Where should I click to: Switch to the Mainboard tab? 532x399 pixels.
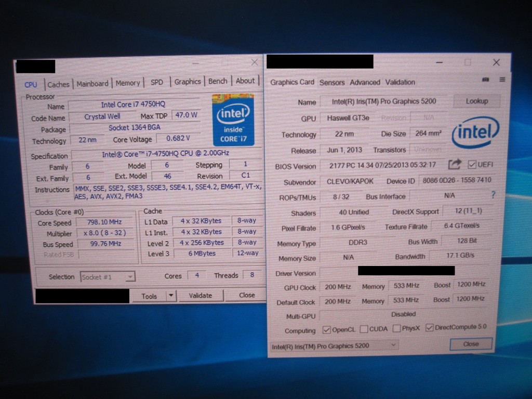[x=92, y=84]
